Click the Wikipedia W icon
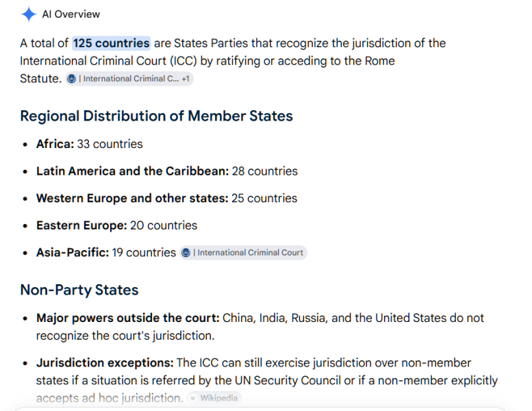The image size is (532, 411). 192,398
